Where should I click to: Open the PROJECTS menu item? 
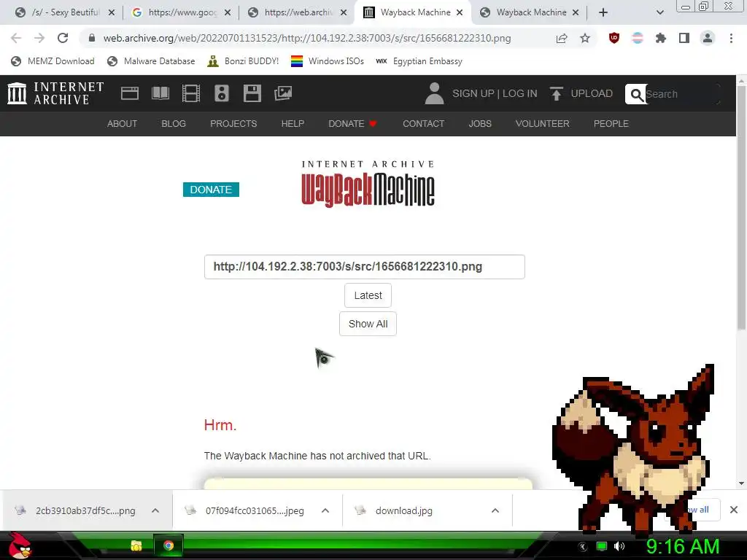pos(233,124)
